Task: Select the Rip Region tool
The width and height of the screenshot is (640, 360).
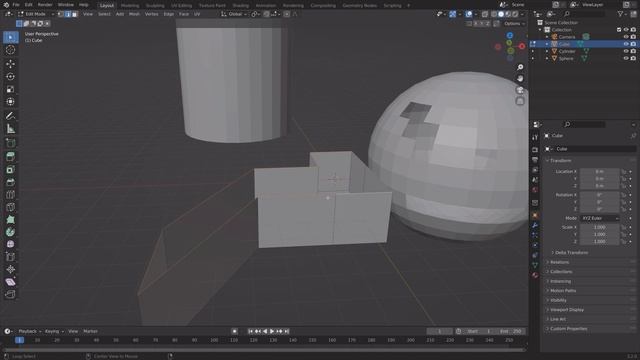Action: tap(11, 294)
